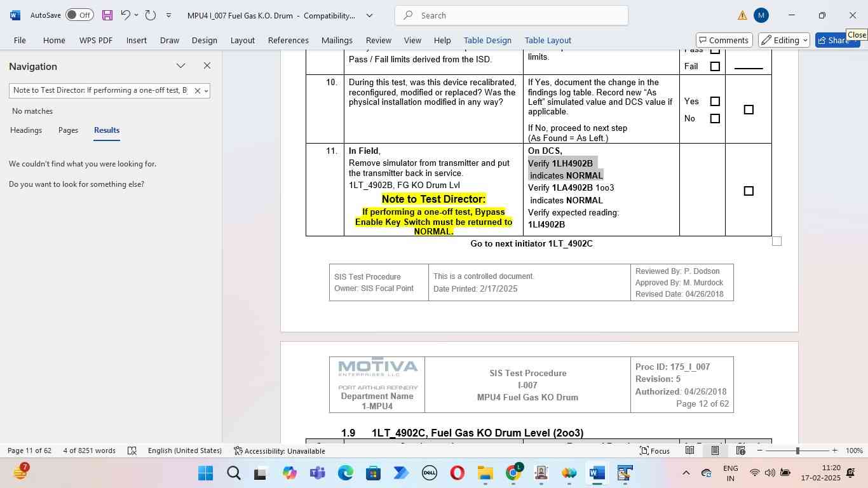Click the Redo icon
The image size is (868, 488).
pos(151,15)
